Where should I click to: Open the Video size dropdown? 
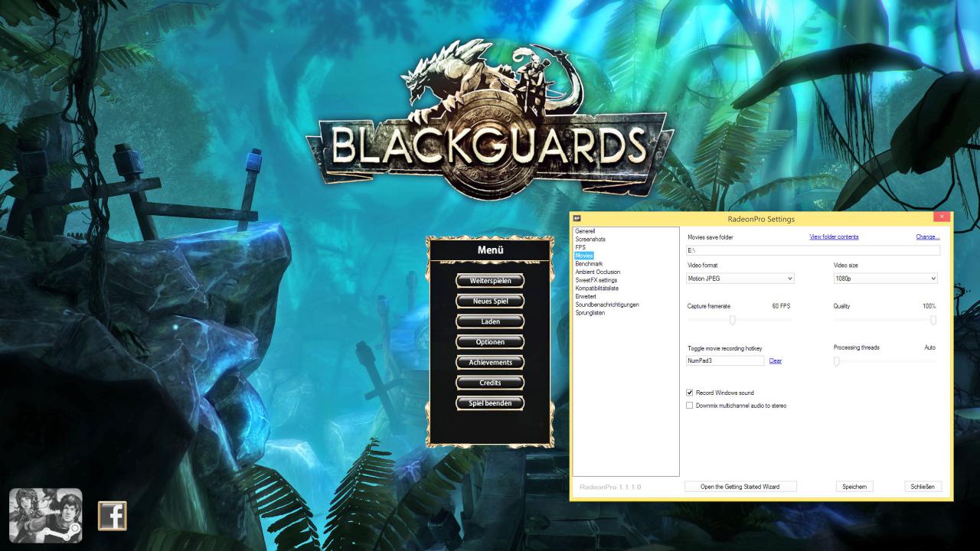click(886, 279)
